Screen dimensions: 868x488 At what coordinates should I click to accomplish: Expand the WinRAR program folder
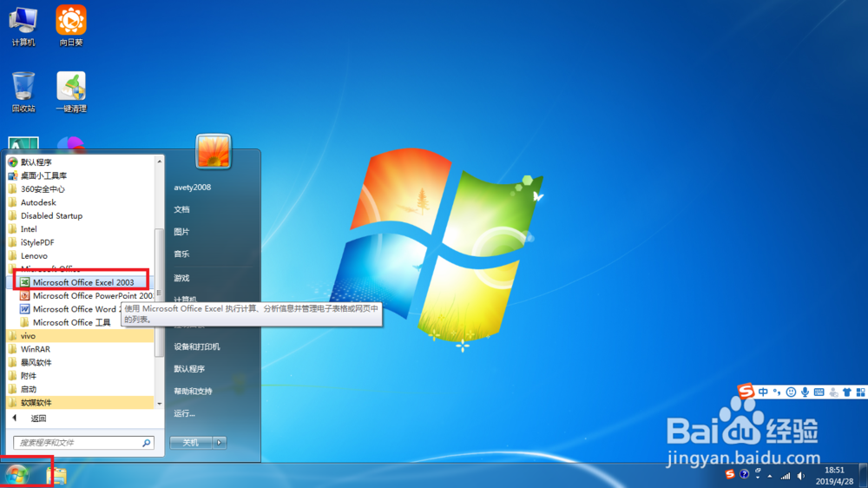point(80,349)
